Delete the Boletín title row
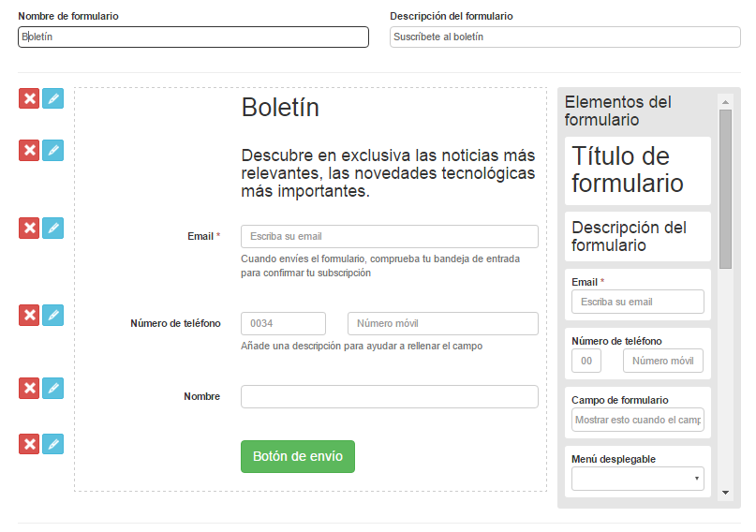 point(29,98)
